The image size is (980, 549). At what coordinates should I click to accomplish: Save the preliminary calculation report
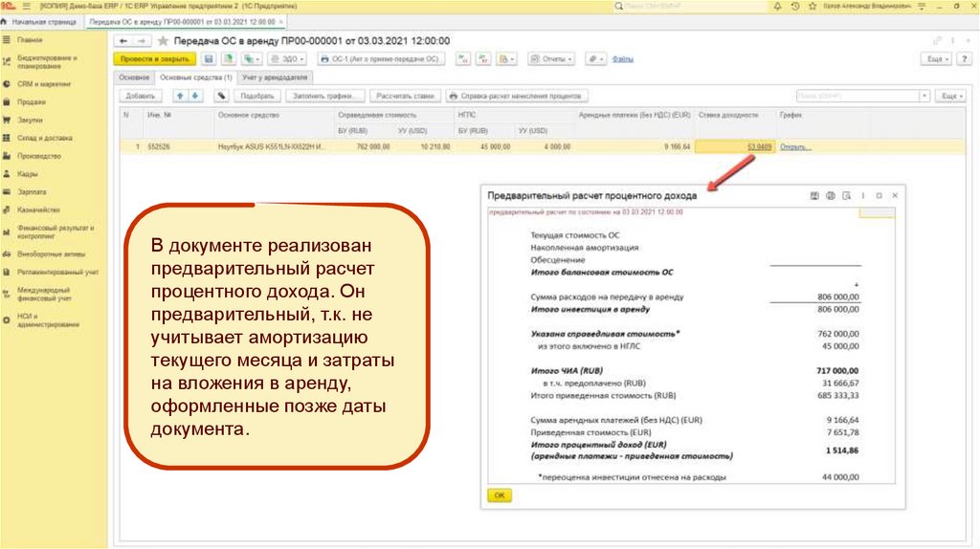813,195
